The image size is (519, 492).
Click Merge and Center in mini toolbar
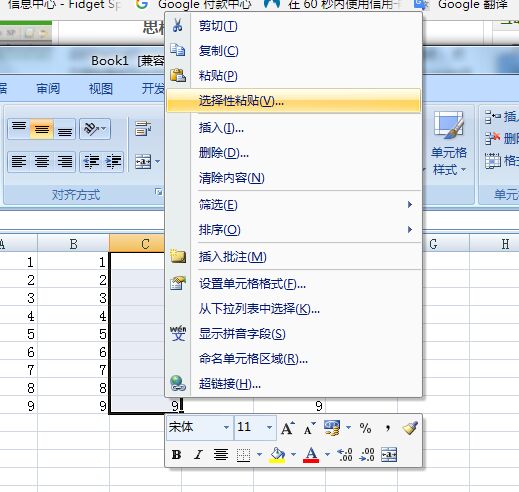(389, 455)
